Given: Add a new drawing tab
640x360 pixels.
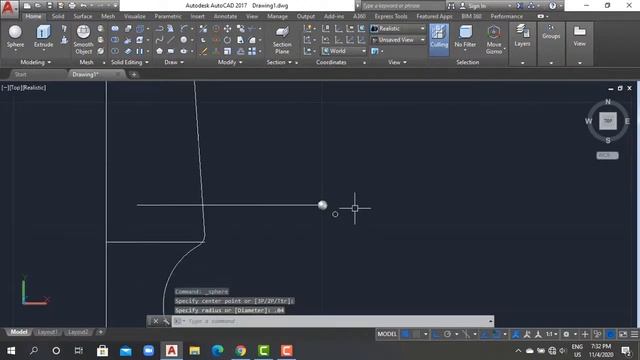Looking at the screenshot, I should coord(134,74).
